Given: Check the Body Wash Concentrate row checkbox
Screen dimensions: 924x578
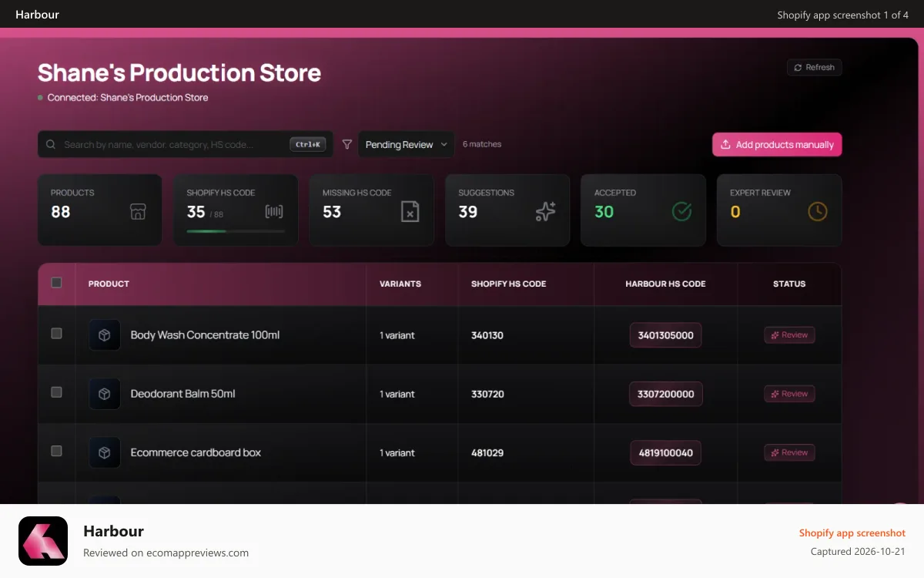Looking at the screenshot, I should click(x=56, y=334).
